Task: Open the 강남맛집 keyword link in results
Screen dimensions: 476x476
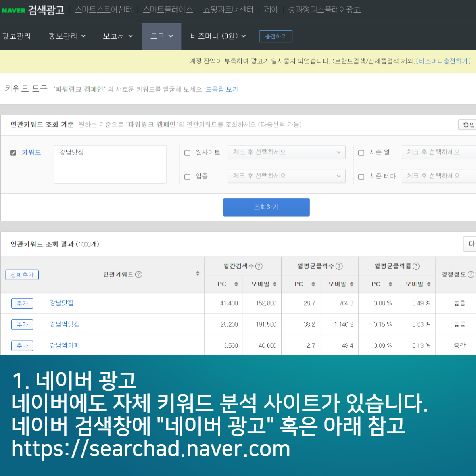Action: (x=61, y=303)
